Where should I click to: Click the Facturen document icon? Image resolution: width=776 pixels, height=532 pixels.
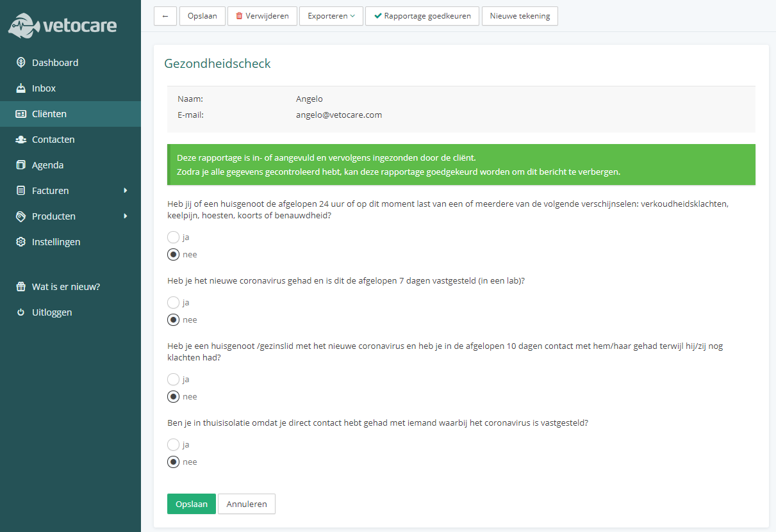[x=21, y=191]
